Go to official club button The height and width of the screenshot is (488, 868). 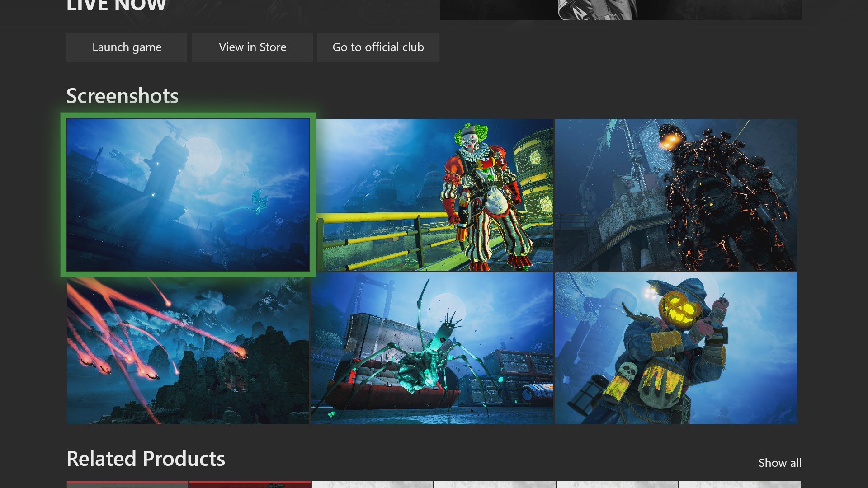(378, 47)
